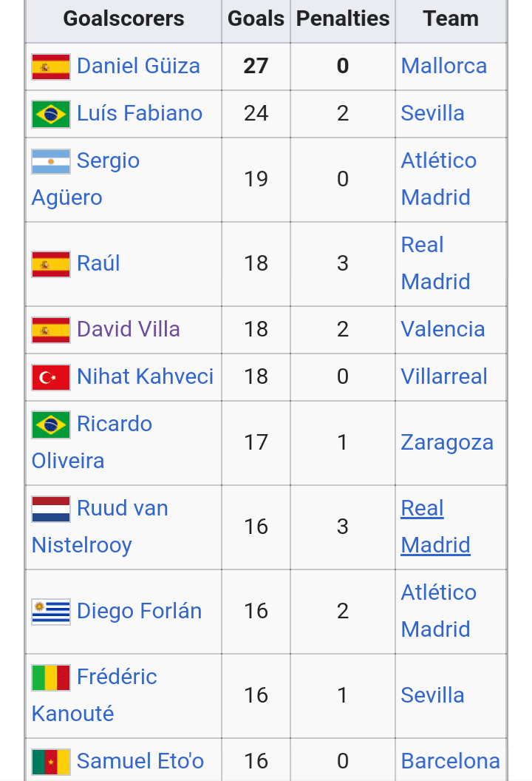Open Ricardo Oliveira player link

tap(92, 442)
